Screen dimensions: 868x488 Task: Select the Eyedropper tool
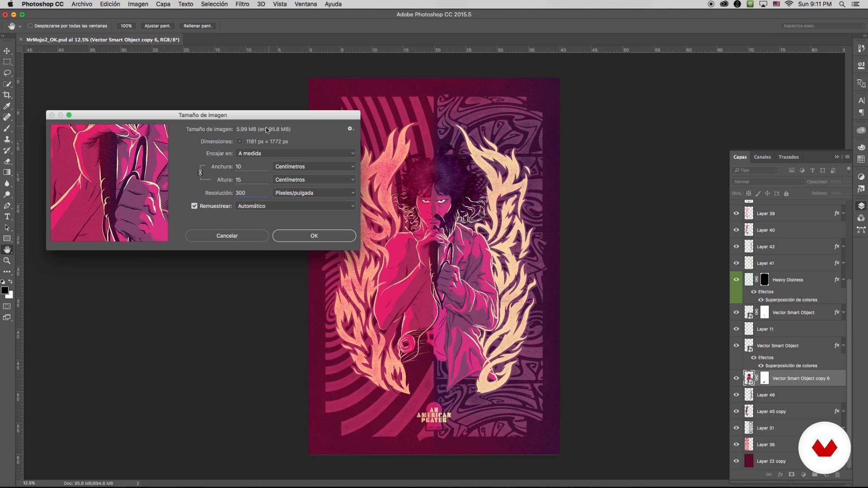click(x=7, y=106)
